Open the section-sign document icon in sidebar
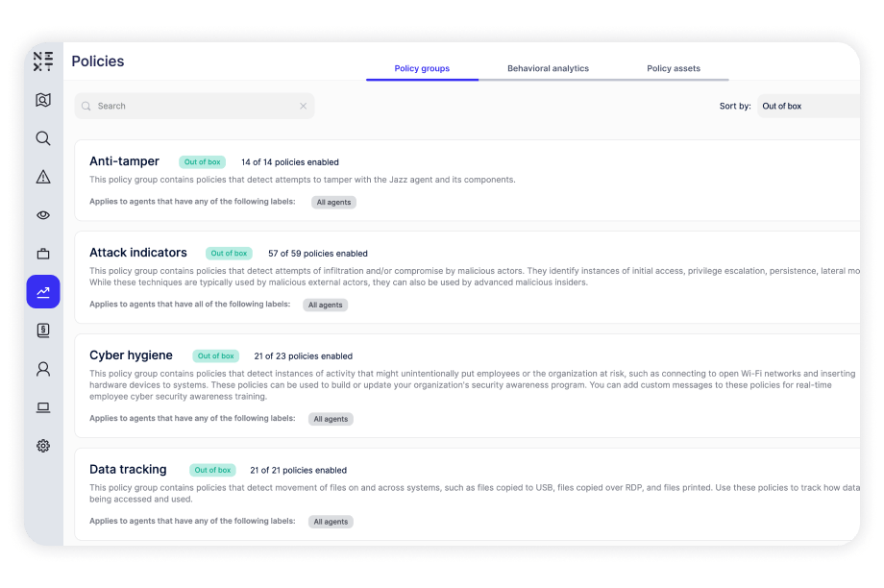Image resolution: width=884 pixels, height=588 pixels. pyautogui.click(x=43, y=331)
